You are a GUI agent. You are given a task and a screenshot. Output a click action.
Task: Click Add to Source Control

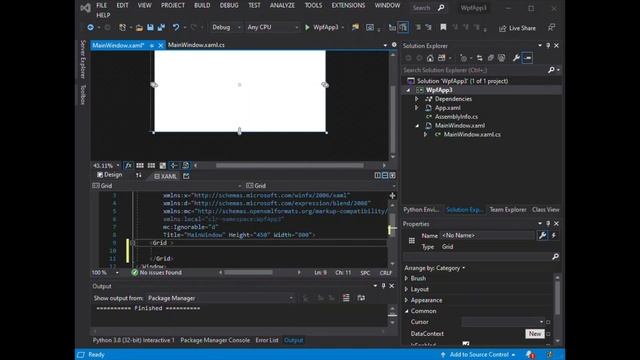click(478, 355)
